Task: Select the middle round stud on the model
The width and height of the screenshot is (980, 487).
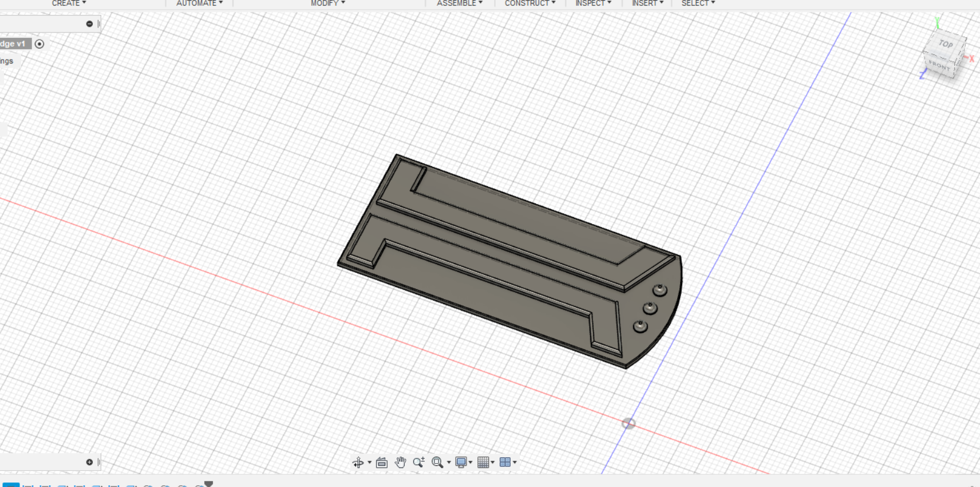Action: tap(650, 308)
